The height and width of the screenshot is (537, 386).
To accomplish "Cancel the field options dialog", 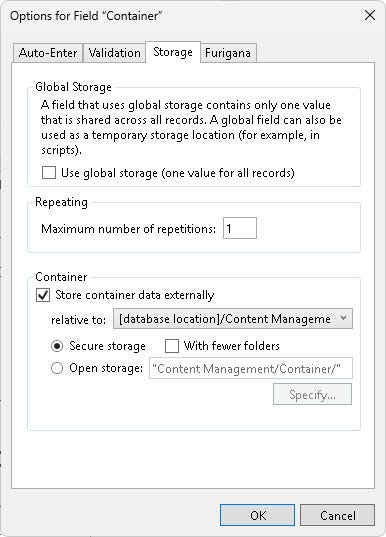I will click(338, 515).
